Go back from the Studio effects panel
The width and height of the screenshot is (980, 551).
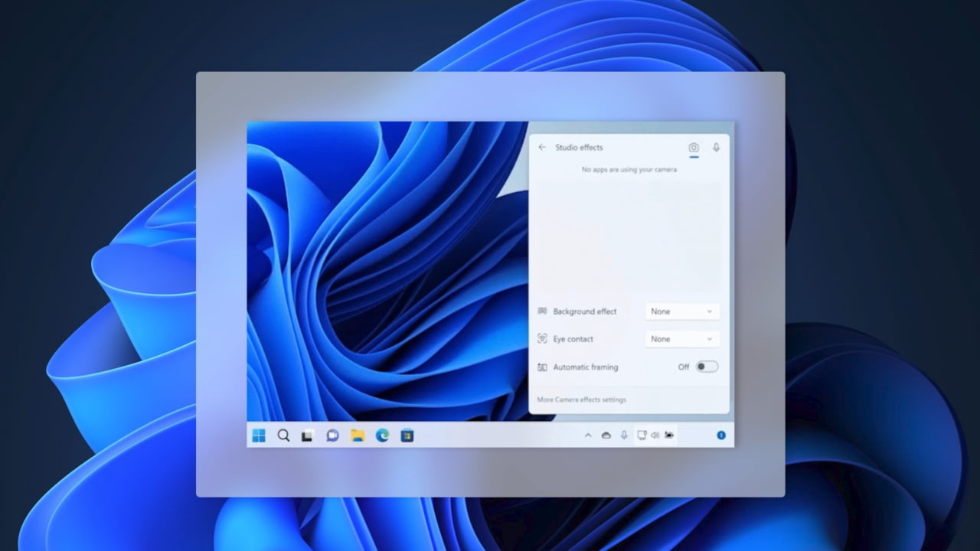[542, 148]
